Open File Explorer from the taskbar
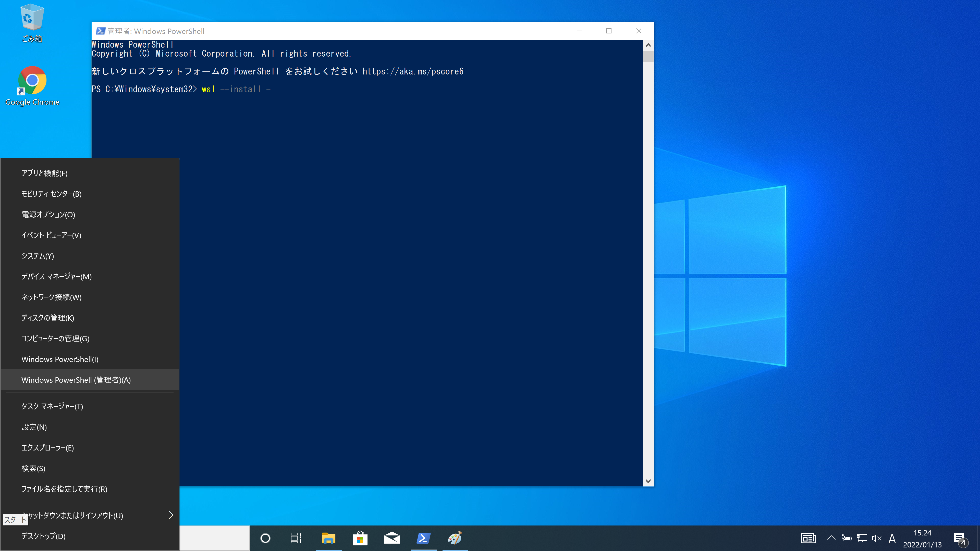 point(328,538)
